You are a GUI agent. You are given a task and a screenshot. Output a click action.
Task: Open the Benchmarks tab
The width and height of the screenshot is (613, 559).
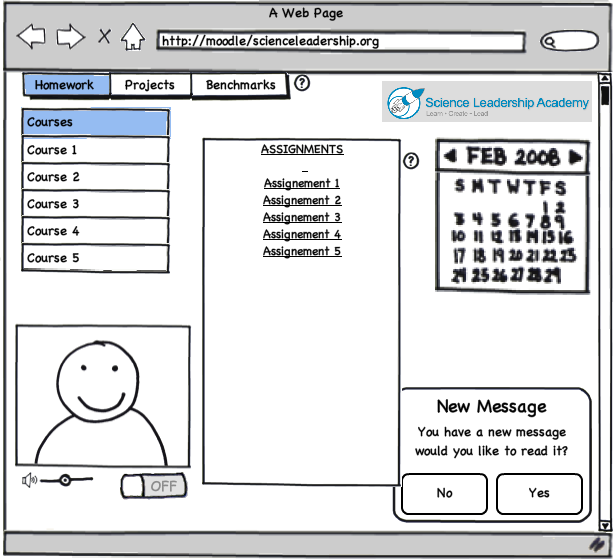[x=240, y=85]
